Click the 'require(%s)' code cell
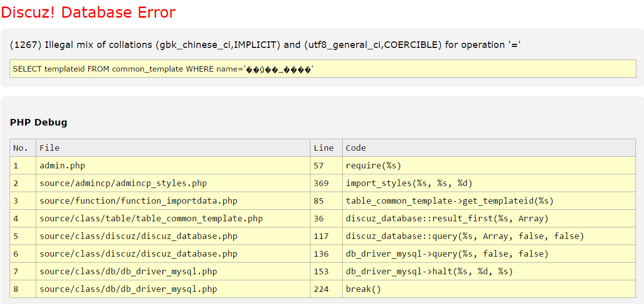This screenshot has height=304, width=644. click(x=489, y=165)
